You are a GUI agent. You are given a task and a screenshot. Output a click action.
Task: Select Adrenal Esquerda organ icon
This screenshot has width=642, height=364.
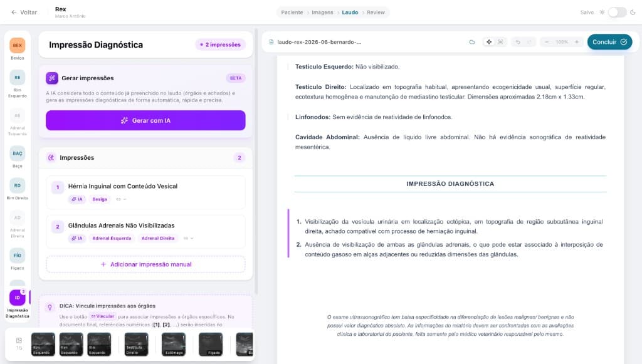[x=17, y=115]
